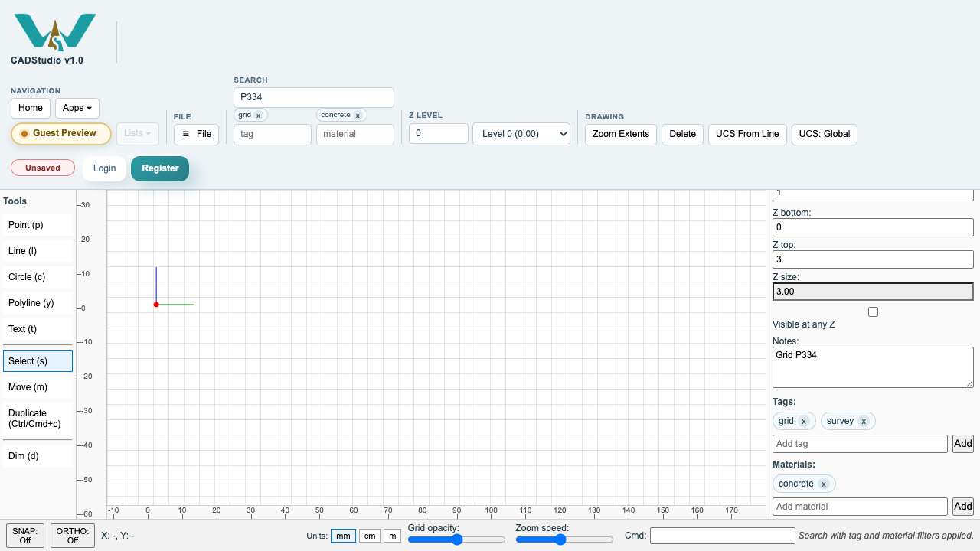Screen dimensions: 980x551
Task: Open the Lists dropdown
Action: 138,133
